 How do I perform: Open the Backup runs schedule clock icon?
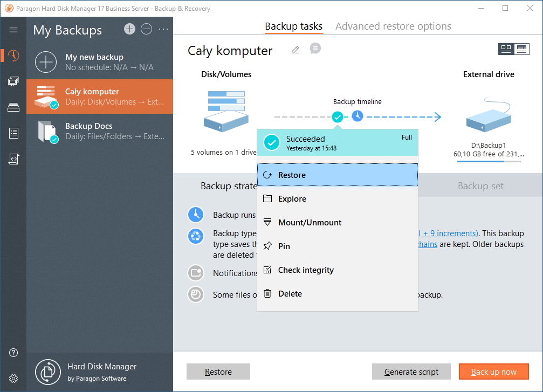click(196, 215)
